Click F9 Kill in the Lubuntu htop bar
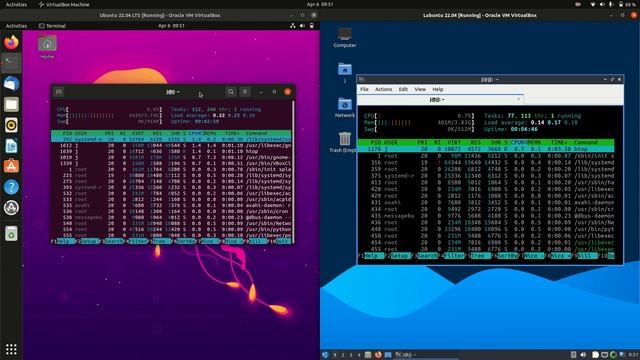 586,256
